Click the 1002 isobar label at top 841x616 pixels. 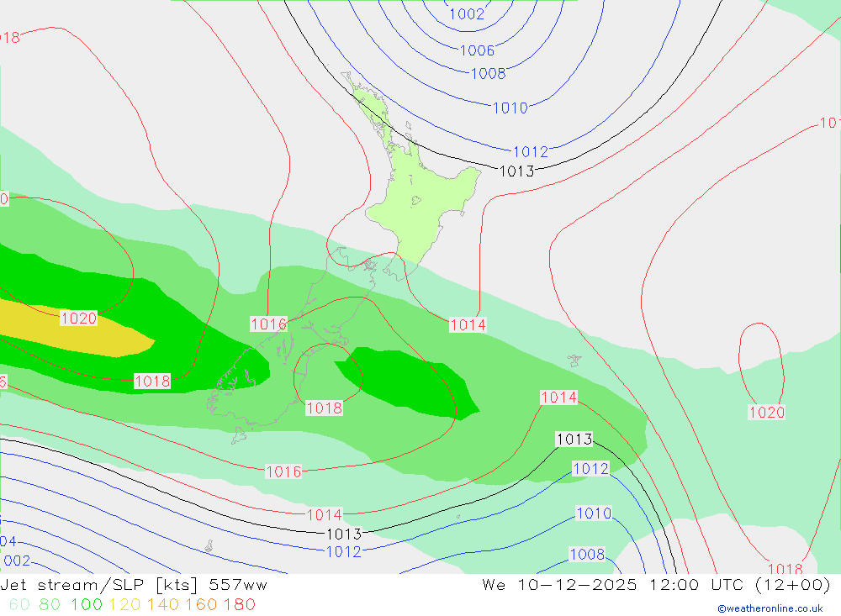(x=467, y=14)
